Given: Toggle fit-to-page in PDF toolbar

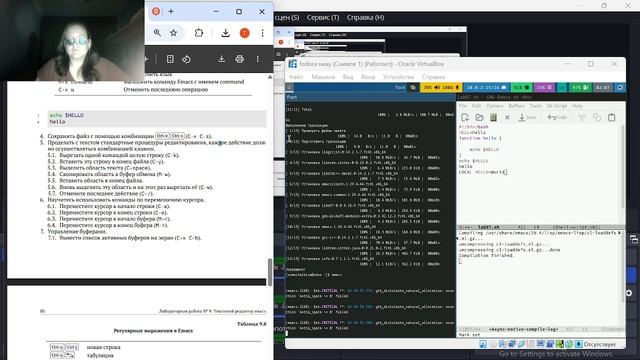Looking at the screenshot, I should tap(170, 59).
